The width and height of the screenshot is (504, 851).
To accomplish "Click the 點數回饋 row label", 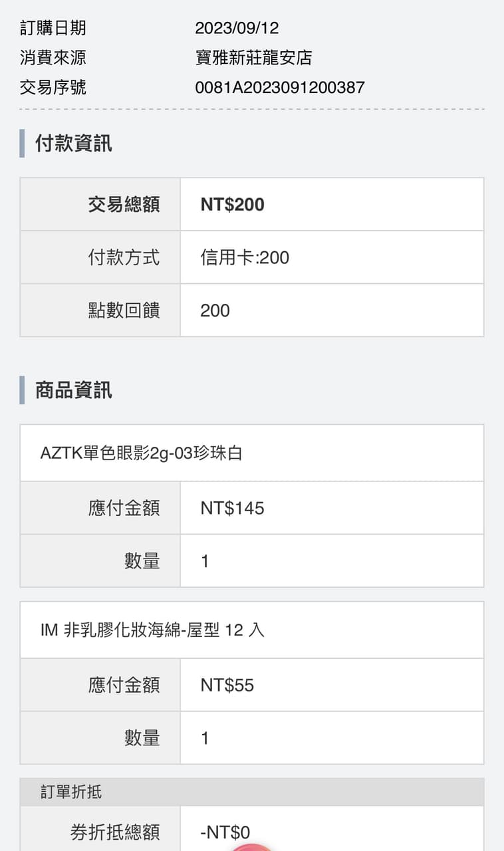I will pos(124,310).
